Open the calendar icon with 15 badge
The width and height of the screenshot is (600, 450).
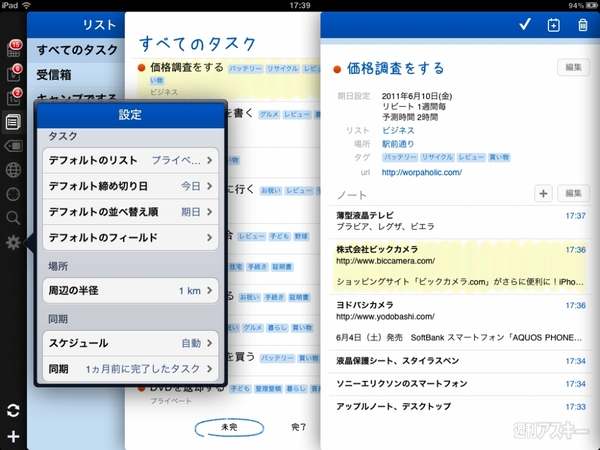[x=14, y=49]
